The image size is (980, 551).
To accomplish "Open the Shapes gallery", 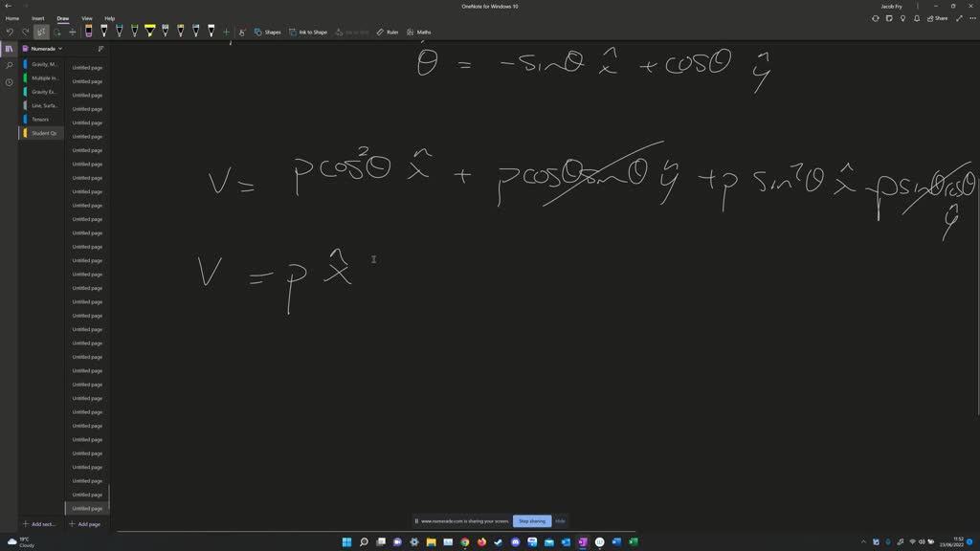I will tap(268, 32).
